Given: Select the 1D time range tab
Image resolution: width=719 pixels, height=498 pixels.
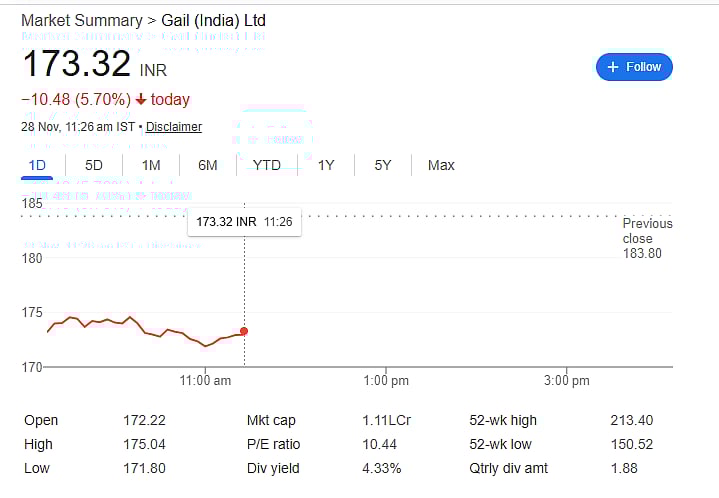Looking at the screenshot, I should click(x=37, y=165).
